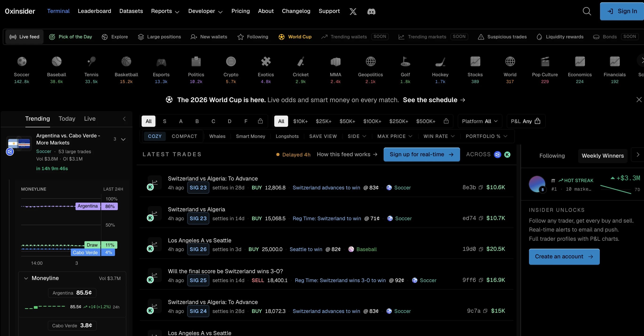The width and height of the screenshot is (644, 336).
Task: Click the Draw 11% chart label
Action: click(101, 245)
